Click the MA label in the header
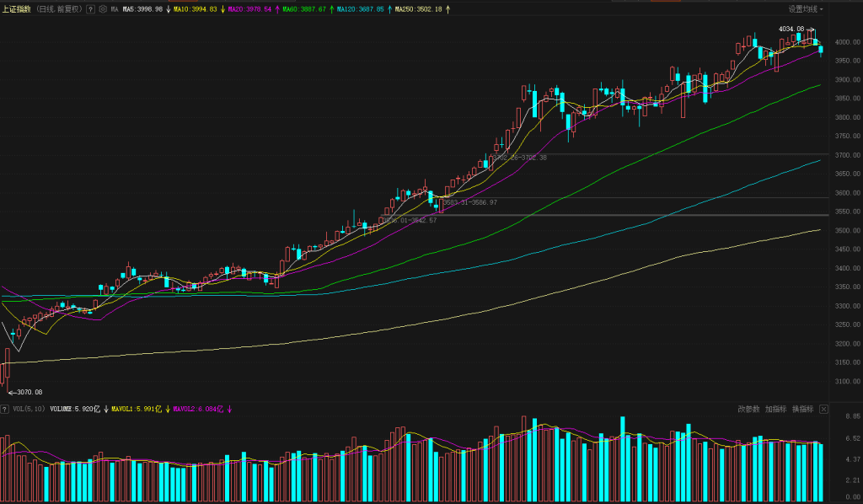This screenshot has width=863, height=504. click(115, 9)
